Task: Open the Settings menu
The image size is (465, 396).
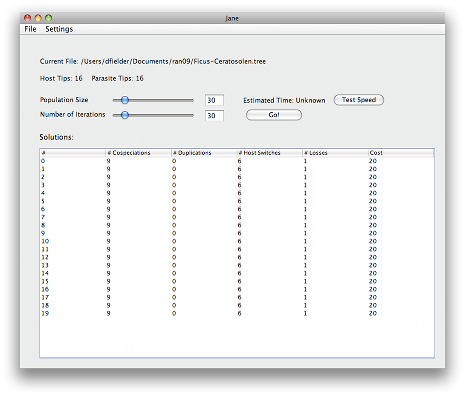Action: pos(59,29)
